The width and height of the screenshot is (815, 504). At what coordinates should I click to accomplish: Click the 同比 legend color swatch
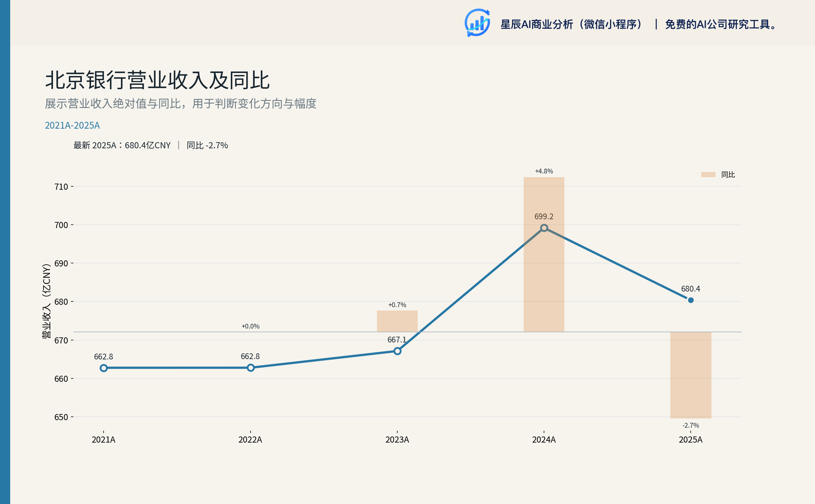pos(708,174)
